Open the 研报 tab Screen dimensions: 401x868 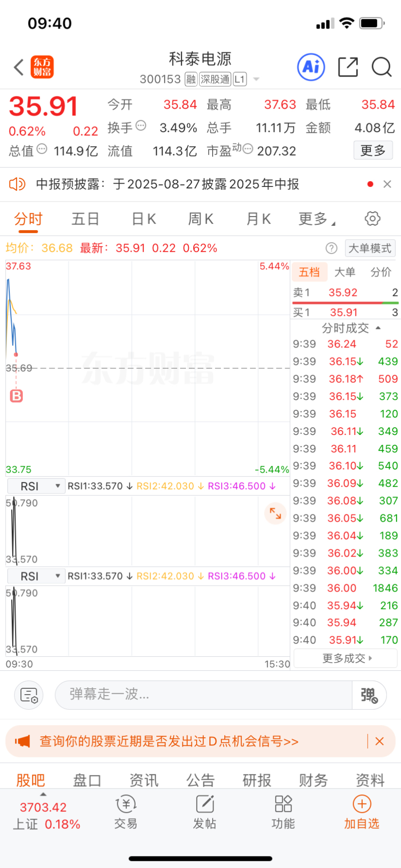tap(257, 780)
